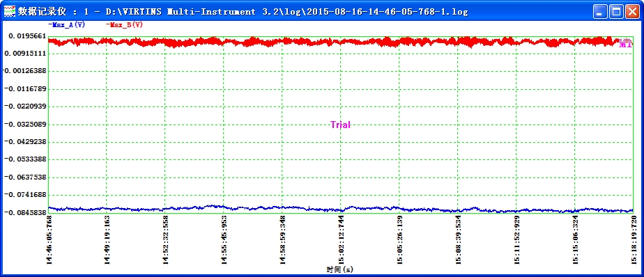Click the 15:15:06:324 time label

click(x=576, y=239)
